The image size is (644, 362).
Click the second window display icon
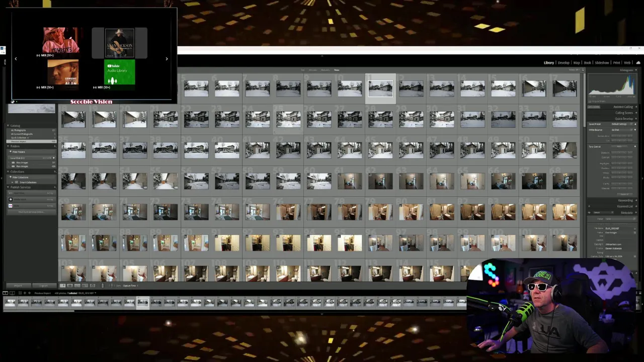[12, 293]
